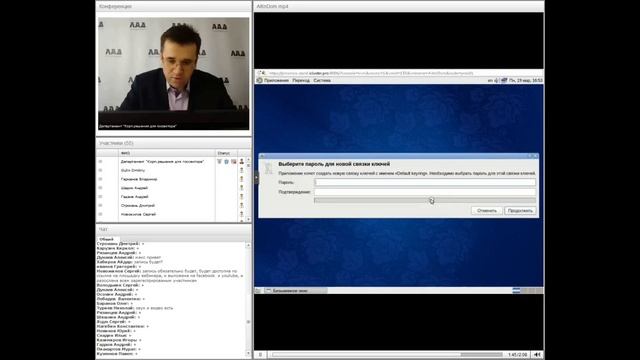Click the date and time in top panel
Screen dimensions: 640x360
[x=526, y=80]
